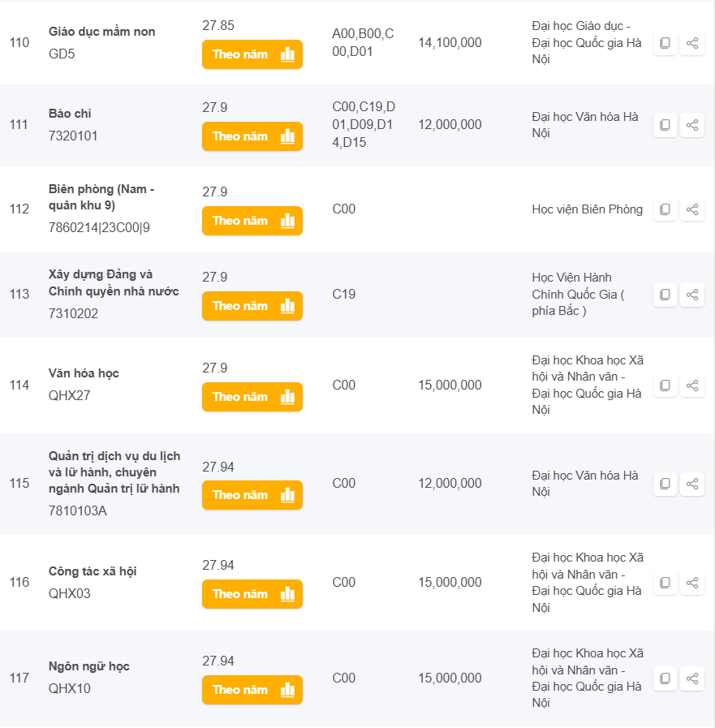Copy the Xây dựng Đảng row info
The image size is (715, 728).
(x=665, y=295)
